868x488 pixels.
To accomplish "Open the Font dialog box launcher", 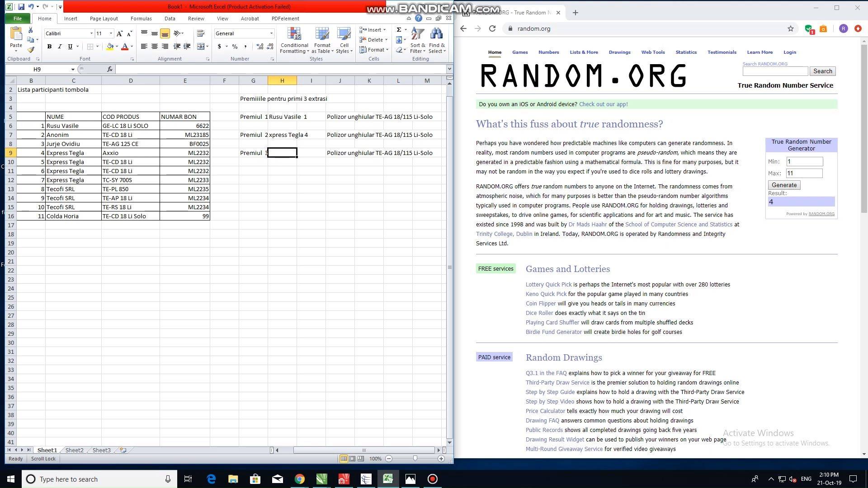I will (132, 59).
